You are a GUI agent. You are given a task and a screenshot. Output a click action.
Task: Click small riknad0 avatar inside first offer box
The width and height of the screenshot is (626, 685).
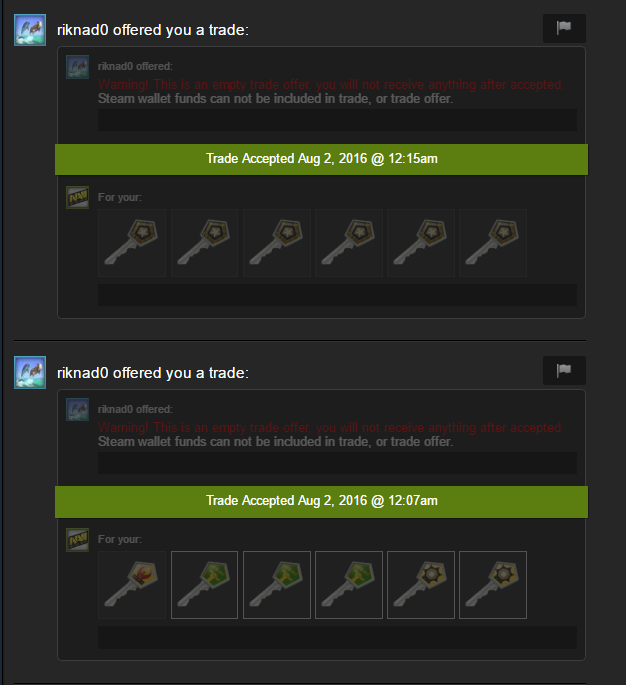77,67
